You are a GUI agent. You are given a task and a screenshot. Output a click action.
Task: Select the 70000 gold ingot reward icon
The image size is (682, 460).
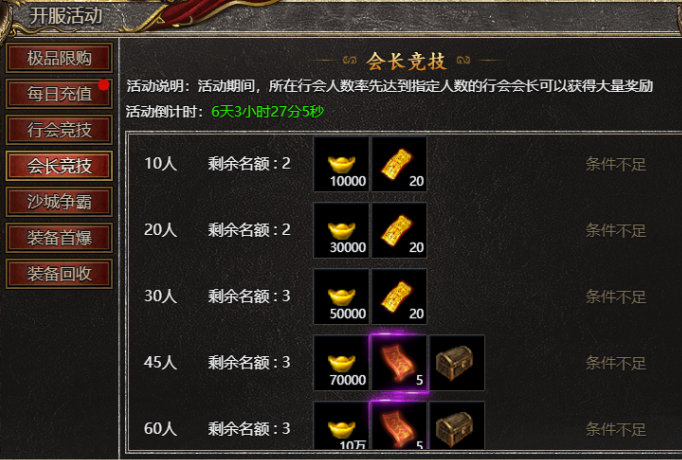(x=341, y=363)
